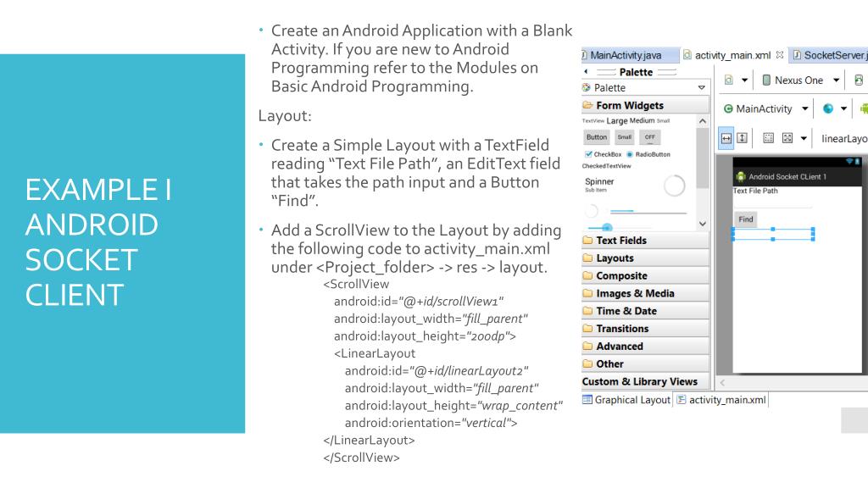Select the Spinner widget from the palette
The height and width of the screenshot is (488, 868).
599,180
